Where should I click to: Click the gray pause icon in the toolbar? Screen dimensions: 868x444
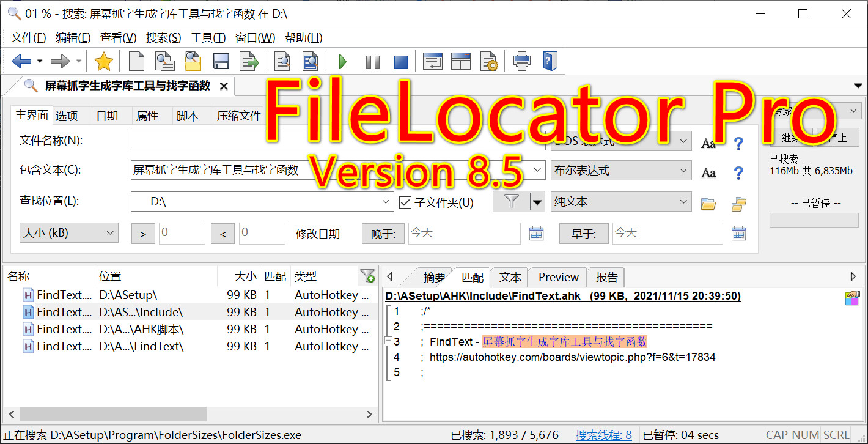(372, 62)
